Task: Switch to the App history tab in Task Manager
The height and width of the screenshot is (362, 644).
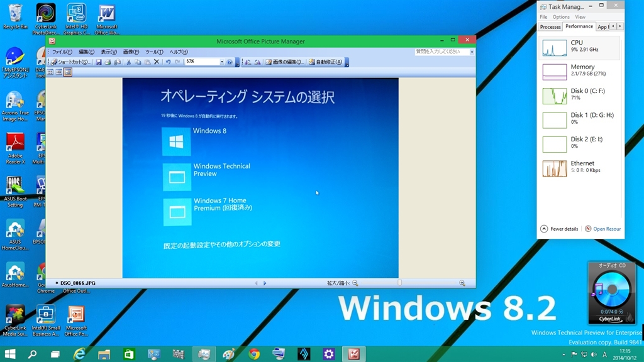Action: pyautogui.click(x=603, y=26)
